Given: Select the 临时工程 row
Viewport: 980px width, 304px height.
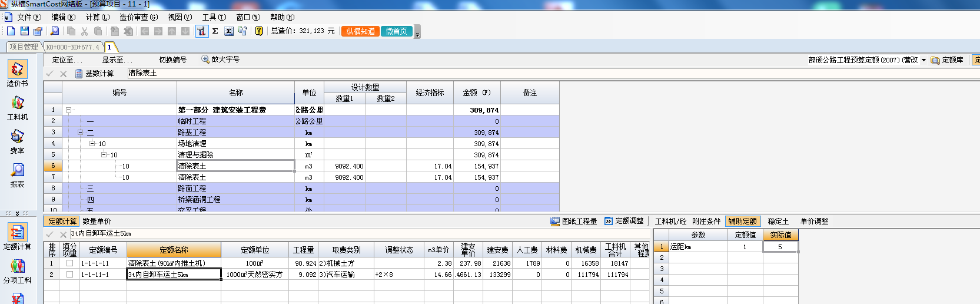Looking at the screenshot, I should (x=301, y=121).
